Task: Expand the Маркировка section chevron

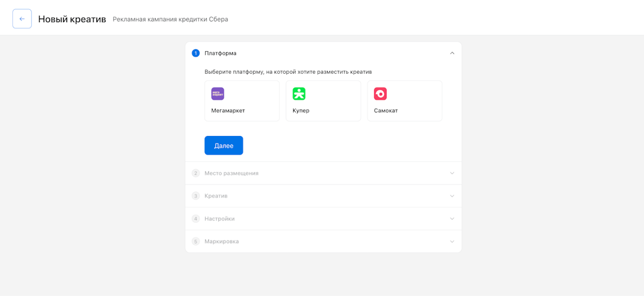Action: pos(452,241)
